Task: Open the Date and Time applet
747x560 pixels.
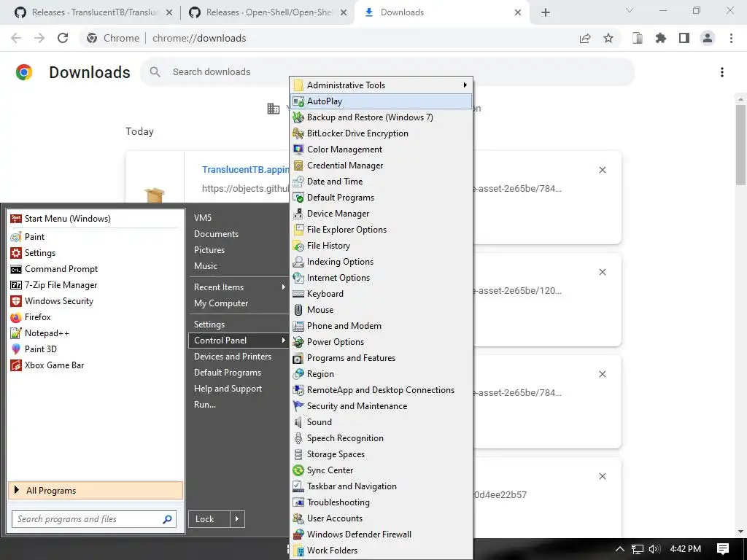Action: point(381,182)
